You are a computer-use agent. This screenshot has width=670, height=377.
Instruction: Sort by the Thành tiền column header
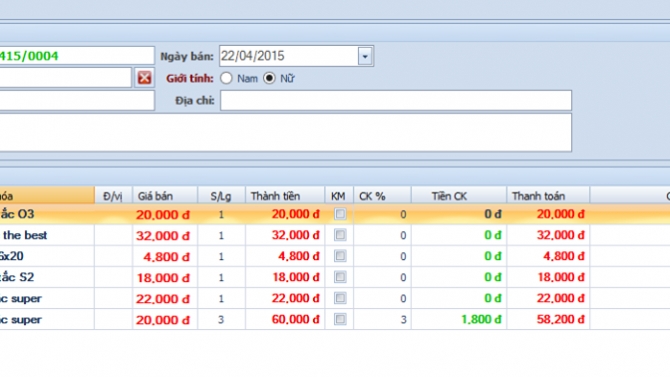pyautogui.click(x=285, y=196)
